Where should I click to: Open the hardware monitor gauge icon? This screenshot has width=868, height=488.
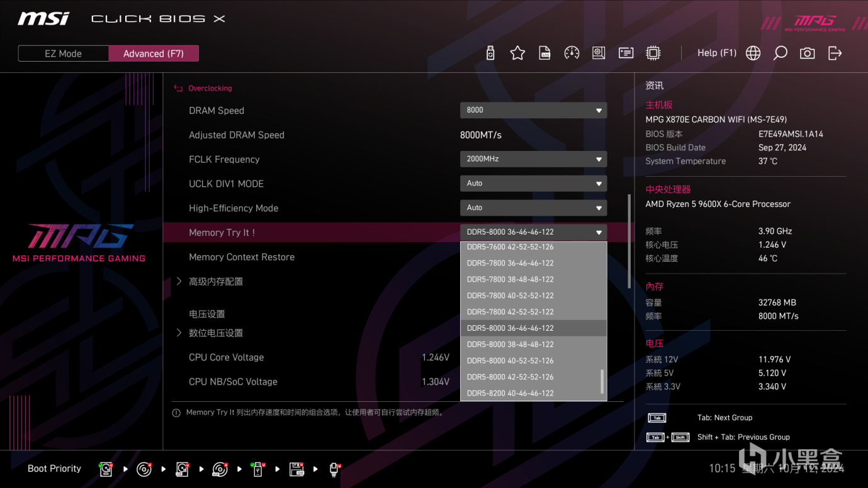pos(572,53)
